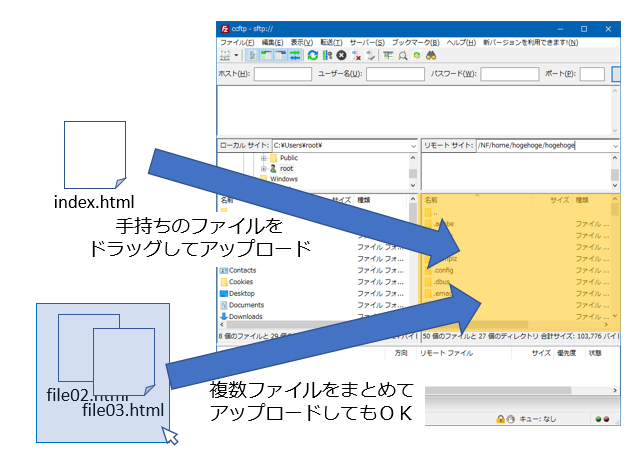Open the 編集(E) menu
The image size is (637, 451).
(272, 42)
